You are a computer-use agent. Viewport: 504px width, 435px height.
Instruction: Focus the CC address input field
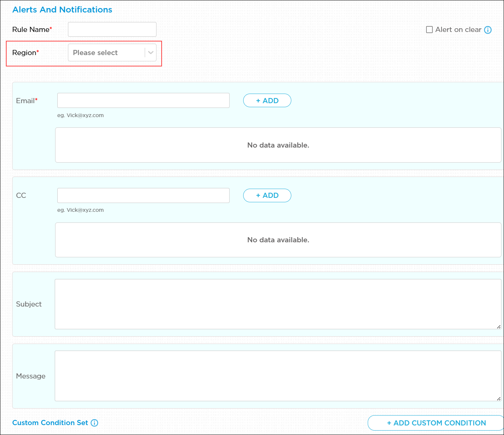143,195
